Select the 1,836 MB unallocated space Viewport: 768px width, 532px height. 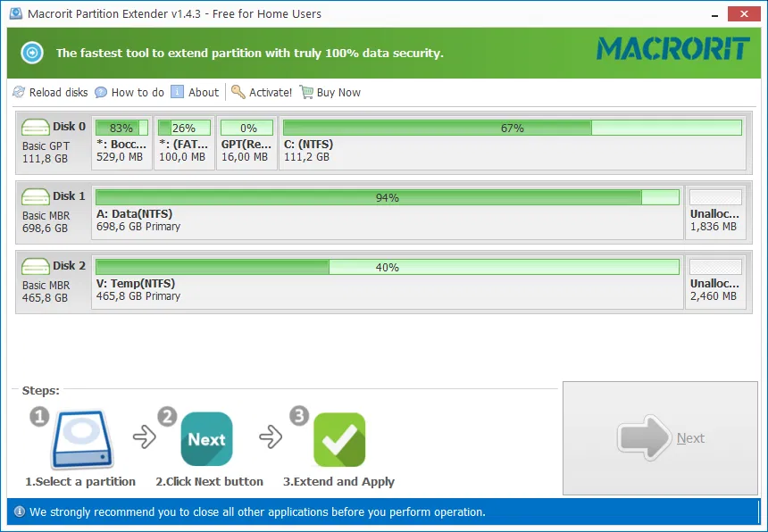[715, 212]
